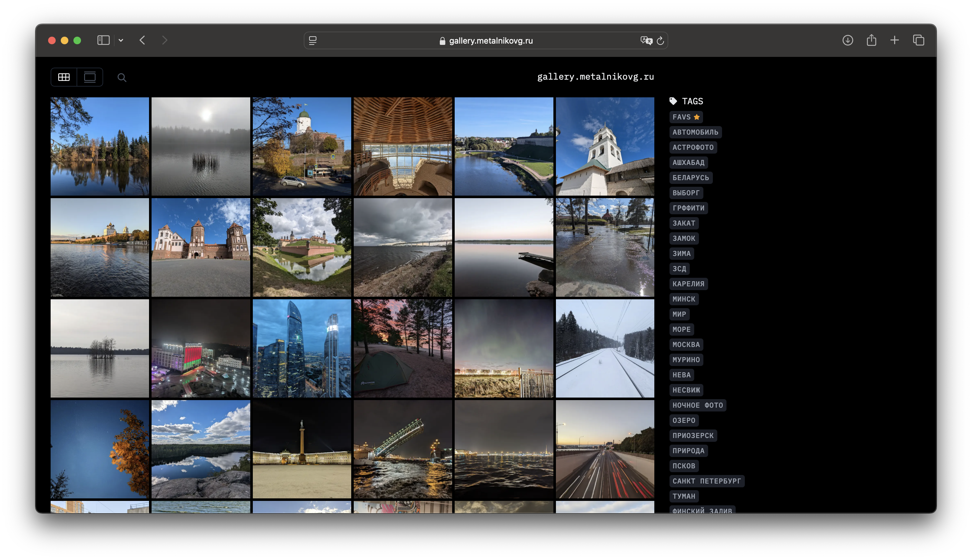
Task: Open the foggy lake photo thumbnail
Action: (x=201, y=147)
